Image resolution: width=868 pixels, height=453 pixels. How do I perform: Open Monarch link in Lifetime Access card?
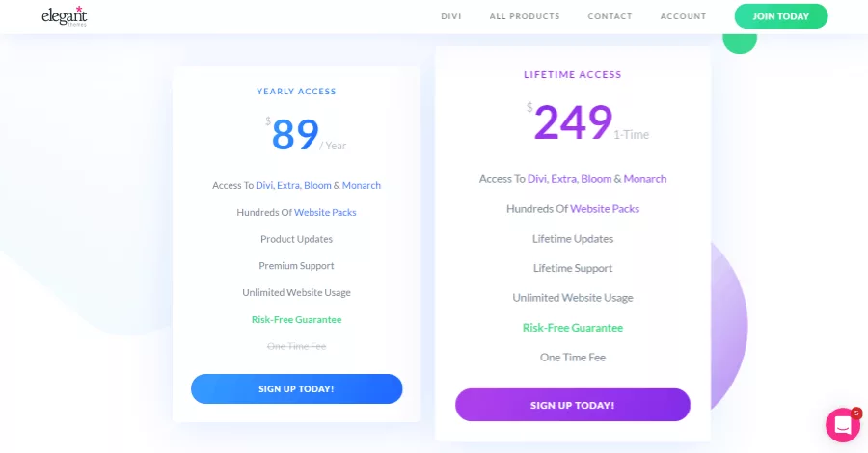pyautogui.click(x=645, y=179)
